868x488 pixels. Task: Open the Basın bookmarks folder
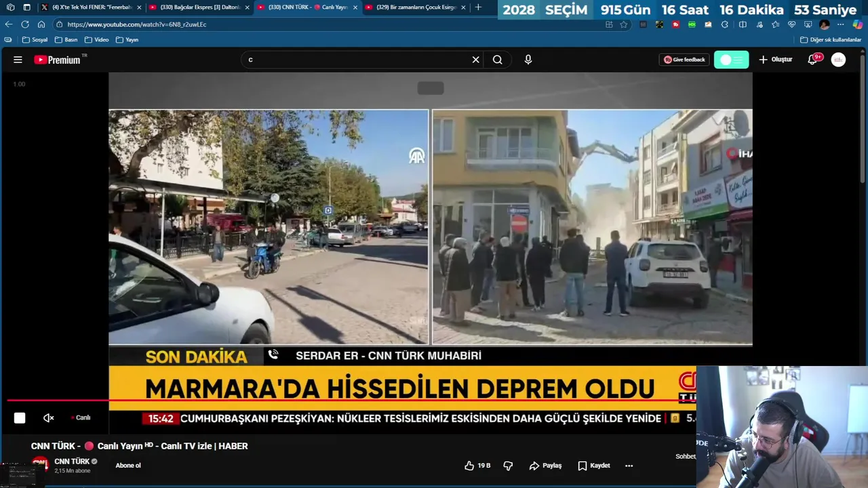[x=66, y=40]
